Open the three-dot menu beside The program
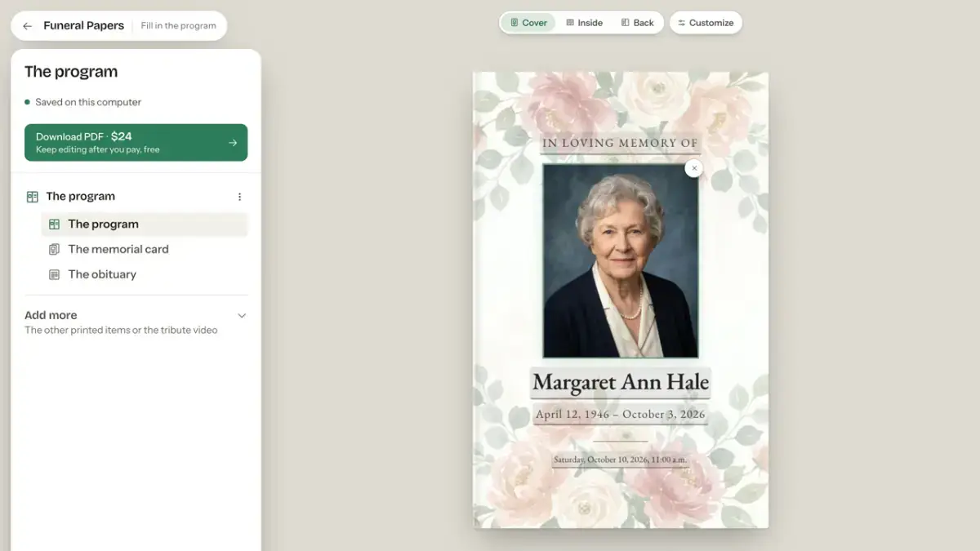980x551 pixels. (x=239, y=197)
